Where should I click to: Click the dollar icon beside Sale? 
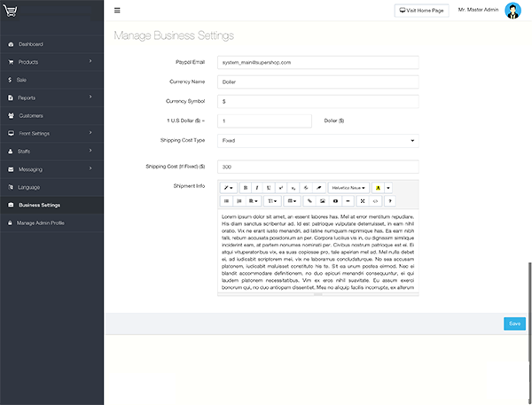pos(10,80)
